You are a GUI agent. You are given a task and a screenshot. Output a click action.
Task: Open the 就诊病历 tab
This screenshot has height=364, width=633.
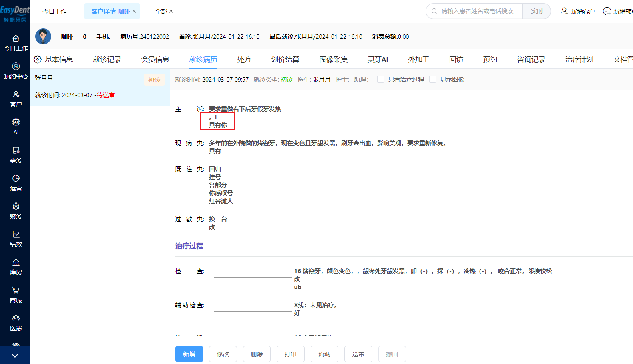[203, 60]
